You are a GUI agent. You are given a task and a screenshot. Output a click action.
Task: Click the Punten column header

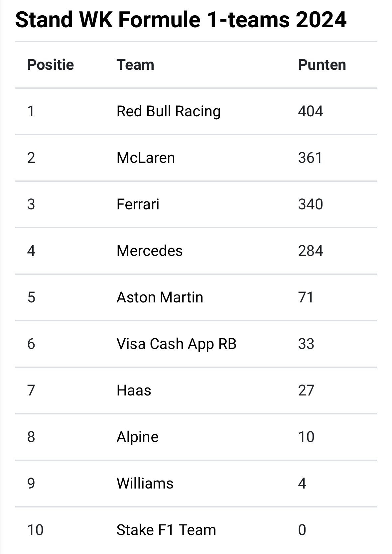(322, 65)
